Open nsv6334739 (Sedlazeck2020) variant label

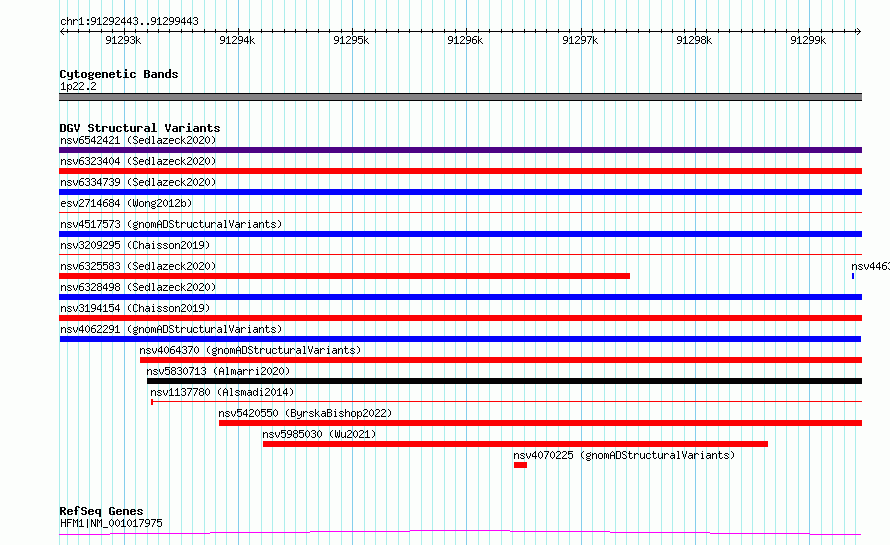(138, 182)
